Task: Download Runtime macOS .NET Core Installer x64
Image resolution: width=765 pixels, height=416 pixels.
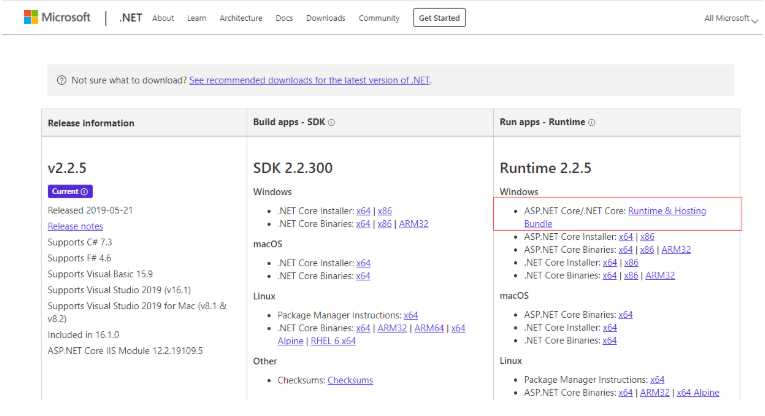Action: (610, 327)
